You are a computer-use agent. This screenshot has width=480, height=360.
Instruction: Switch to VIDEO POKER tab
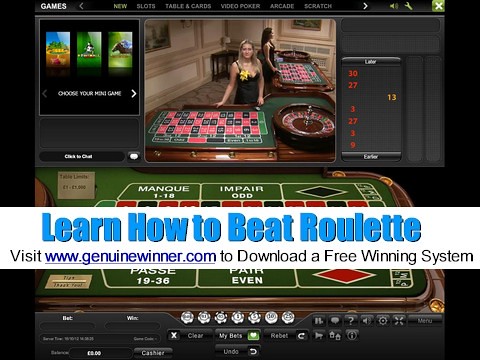[240, 6]
